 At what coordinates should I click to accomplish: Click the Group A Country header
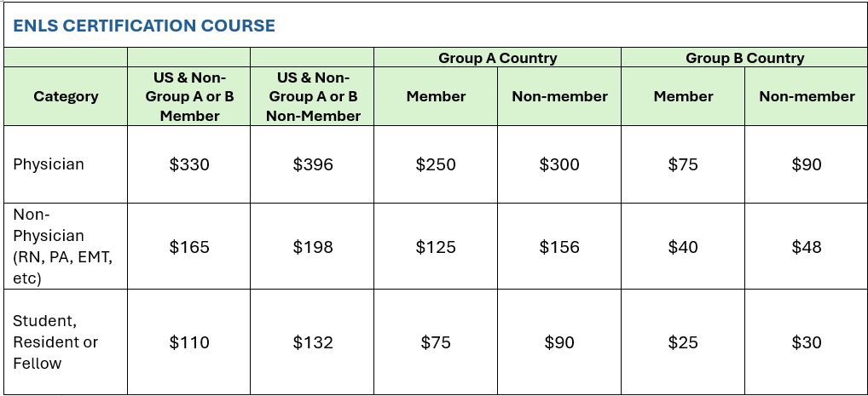coord(497,58)
